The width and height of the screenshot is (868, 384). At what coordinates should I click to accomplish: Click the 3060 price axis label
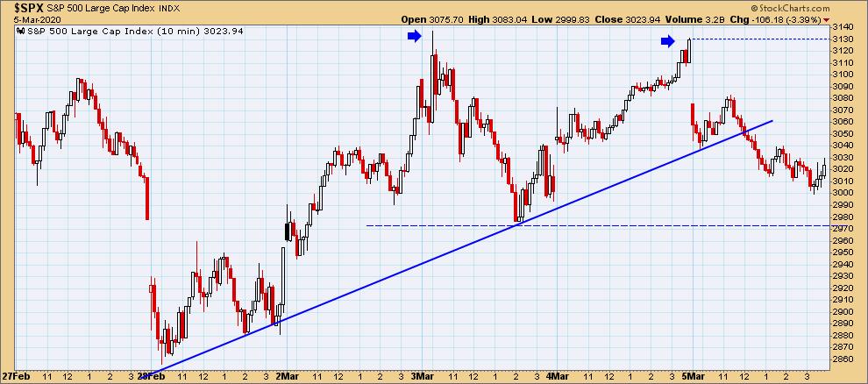842,122
